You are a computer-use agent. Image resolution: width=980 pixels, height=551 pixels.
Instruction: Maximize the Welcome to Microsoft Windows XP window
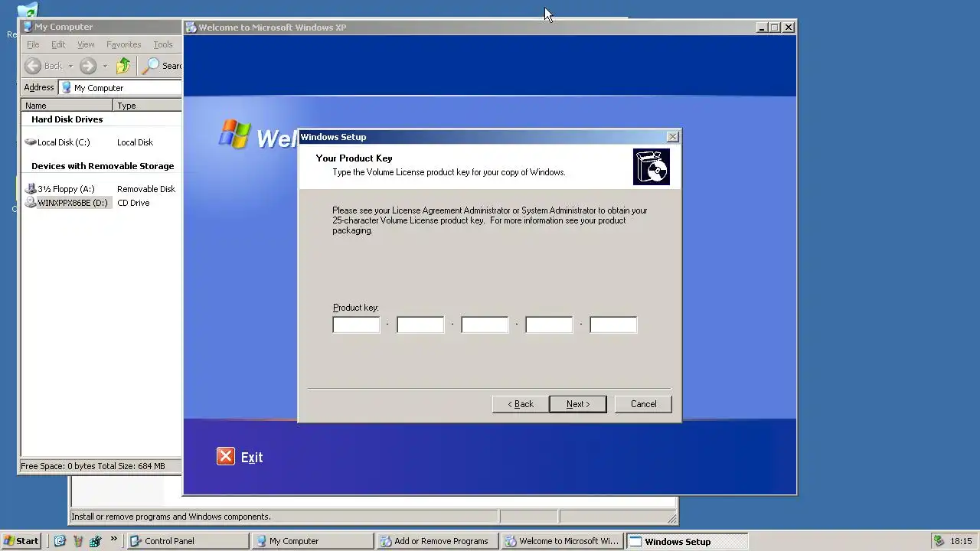774,28
